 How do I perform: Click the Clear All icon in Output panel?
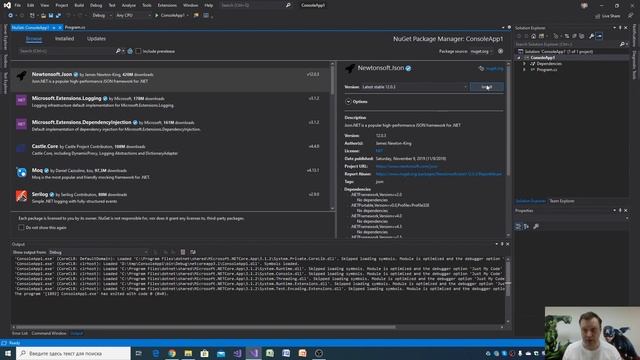click(x=183, y=252)
